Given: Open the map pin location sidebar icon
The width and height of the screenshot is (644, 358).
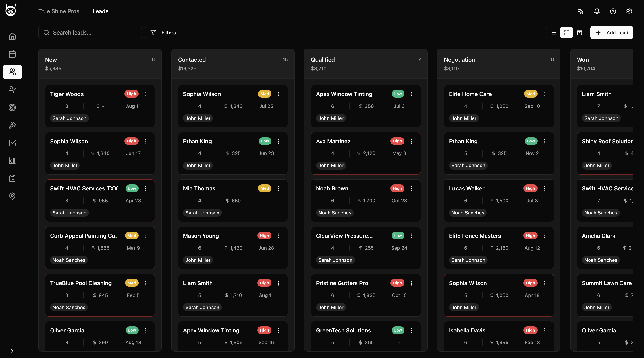Looking at the screenshot, I should click(12, 196).
